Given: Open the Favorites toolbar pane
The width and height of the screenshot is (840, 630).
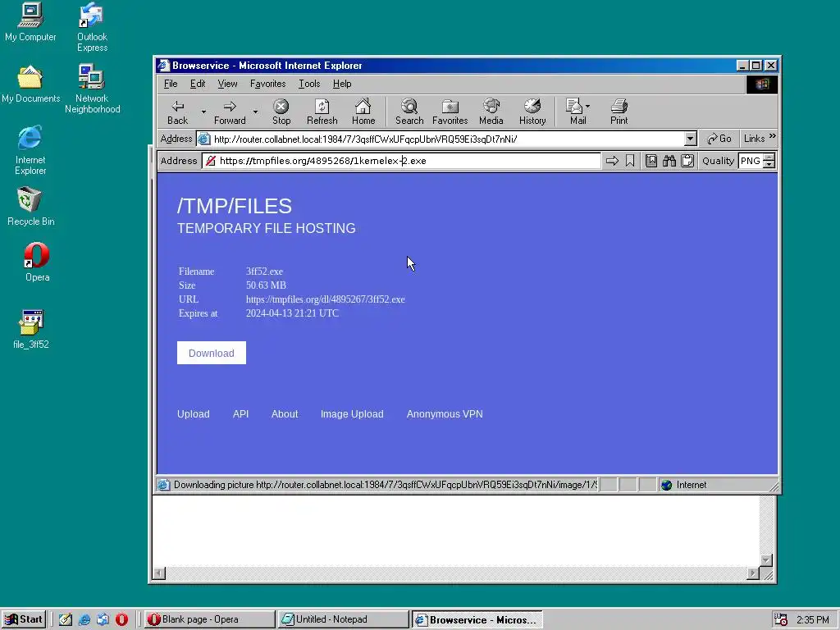Looking at the screenshot, I should (x=450, y=112).
